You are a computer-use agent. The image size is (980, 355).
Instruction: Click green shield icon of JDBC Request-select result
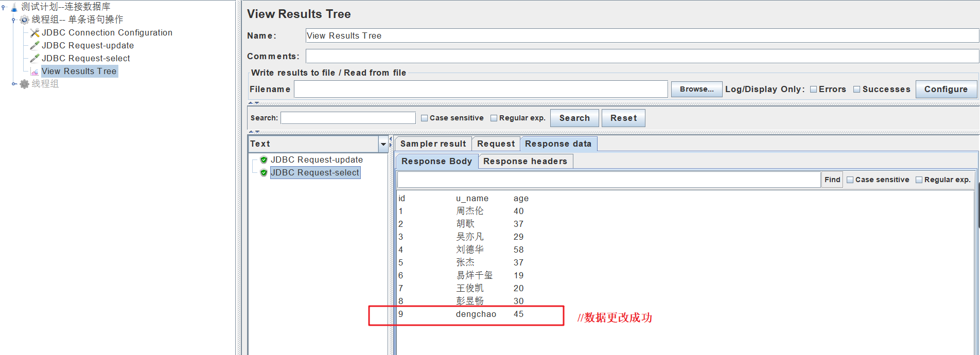click(264, 173)
